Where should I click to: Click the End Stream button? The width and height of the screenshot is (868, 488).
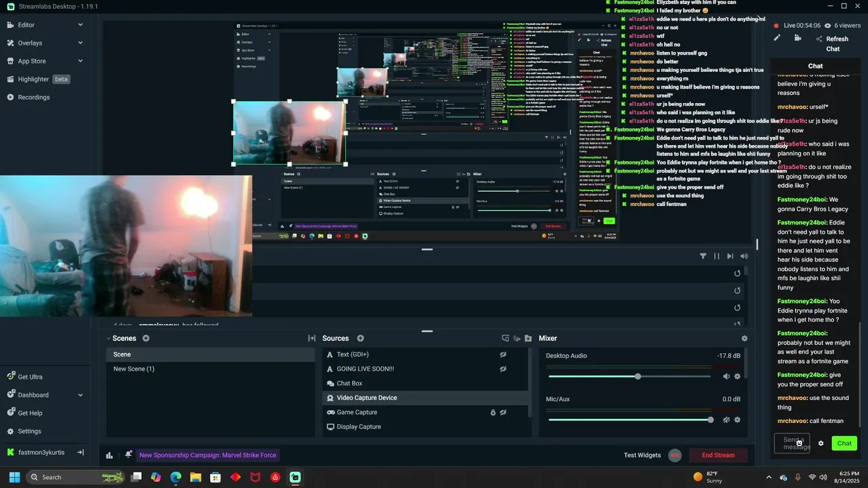click(x=718, y=455)
